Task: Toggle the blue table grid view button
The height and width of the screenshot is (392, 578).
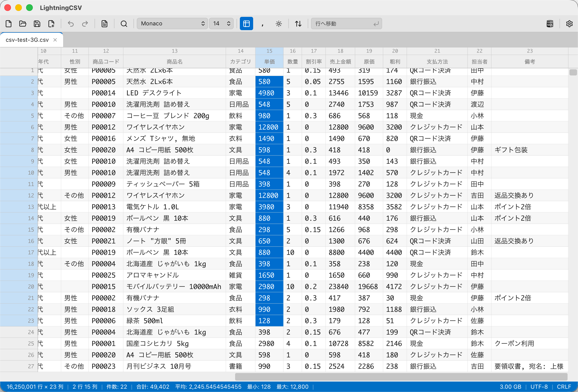Action: tap(246, 24)
